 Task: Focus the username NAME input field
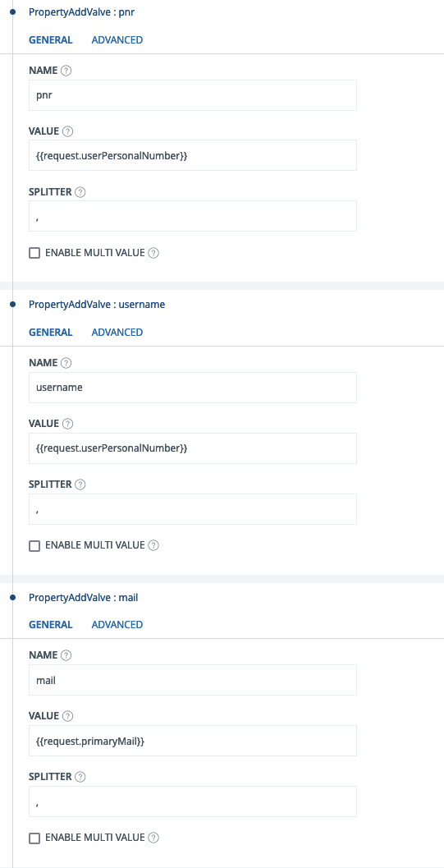pos(192,388)
